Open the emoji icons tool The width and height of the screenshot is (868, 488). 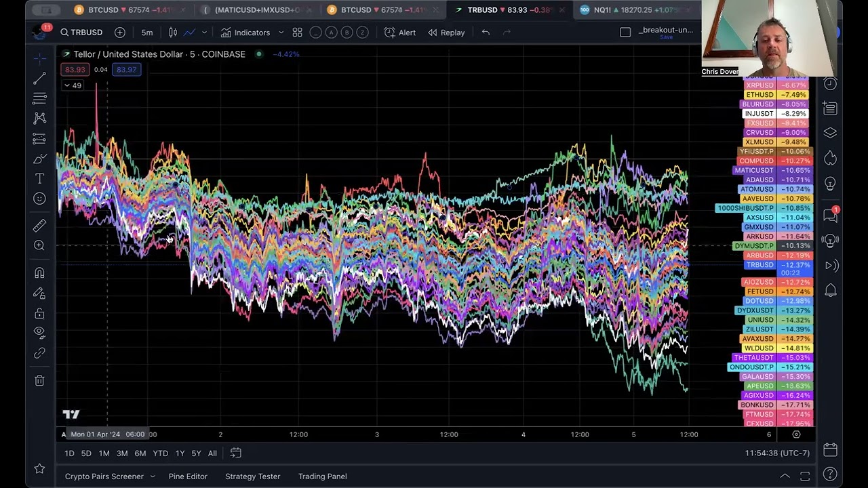(39, 199)
